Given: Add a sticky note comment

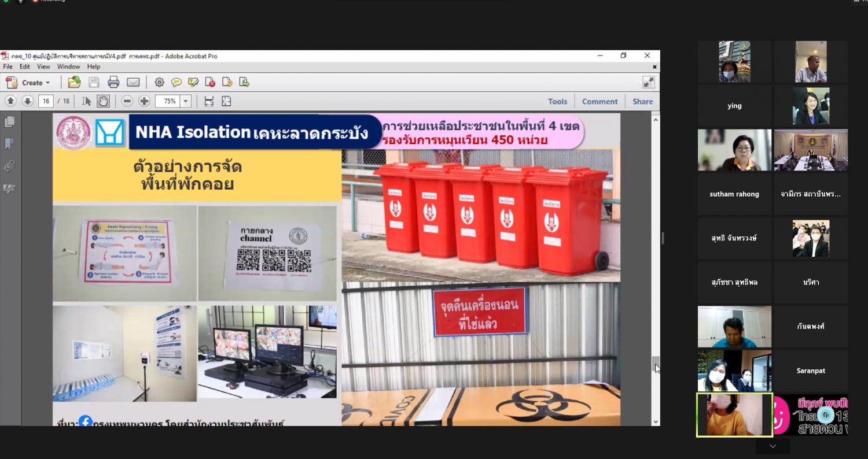Looking at the screenshot, I should [176, 83].
